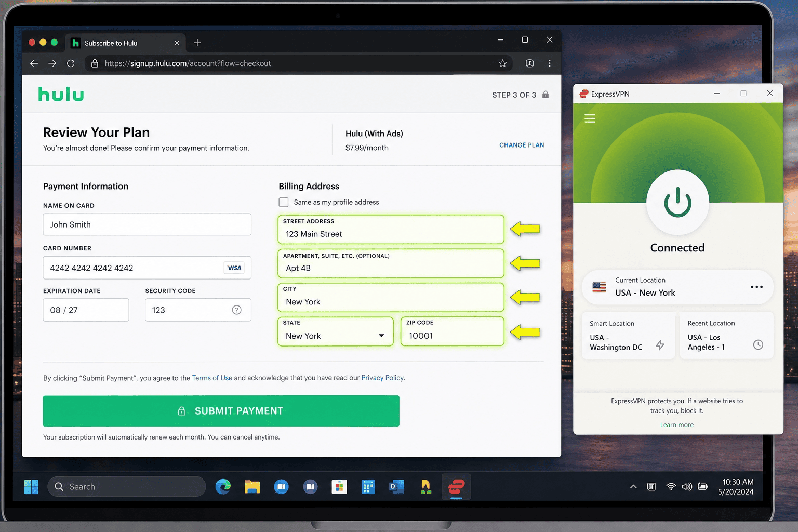
Task: Open the current location three-dot options
Action: (x=756, y=287)
